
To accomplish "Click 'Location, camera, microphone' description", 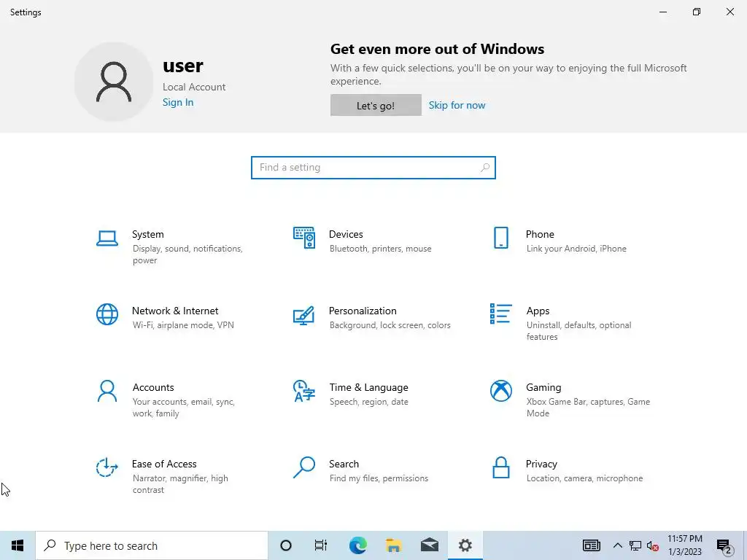I will pyautogui.click(x=584, y=478).
